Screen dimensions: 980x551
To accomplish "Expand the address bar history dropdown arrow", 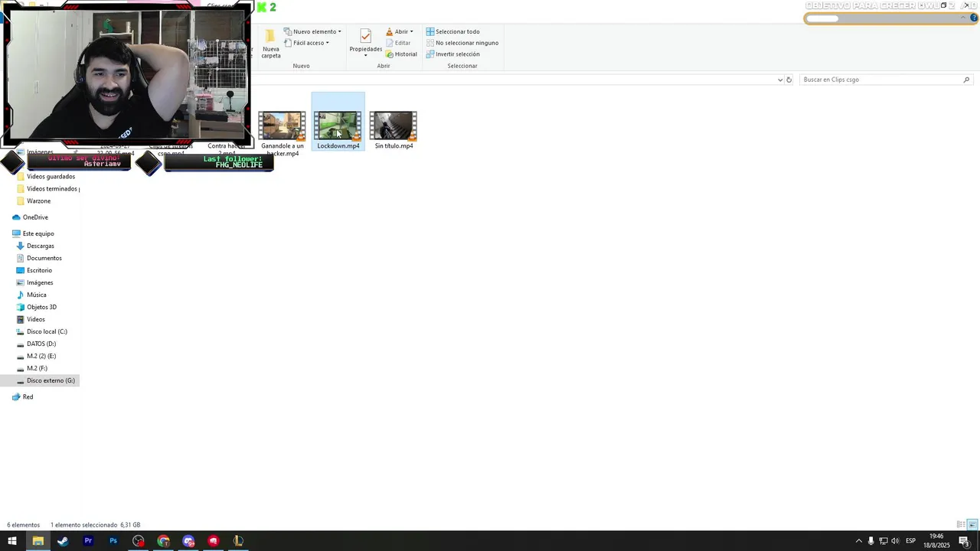I will point(780,80).
